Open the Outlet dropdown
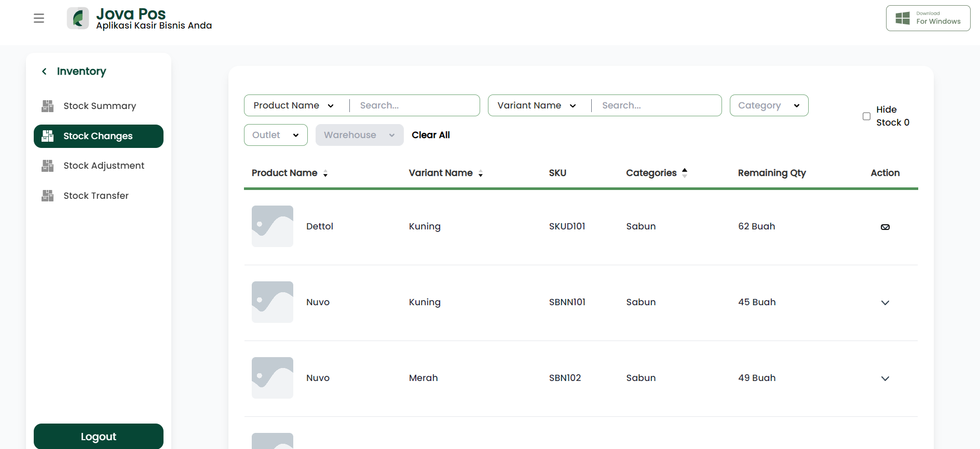980x449 pixels. click(x=276, y=135)
